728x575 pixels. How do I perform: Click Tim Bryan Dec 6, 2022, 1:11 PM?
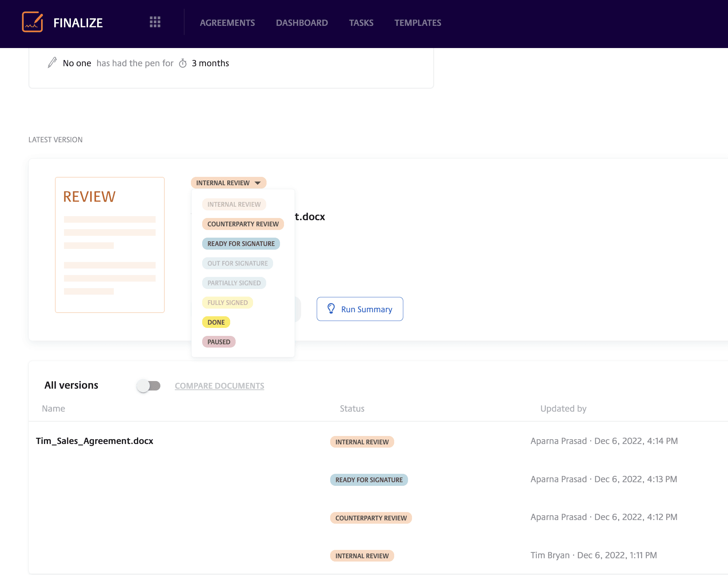(594, 555)
